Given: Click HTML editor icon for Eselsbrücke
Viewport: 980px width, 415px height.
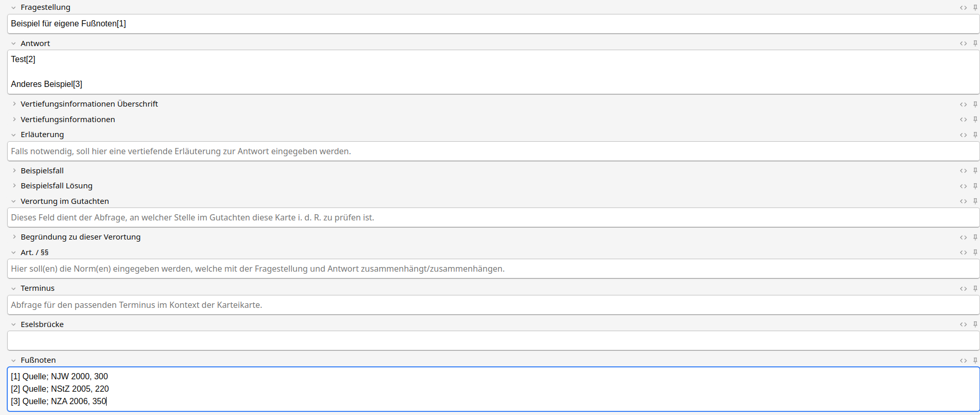Looking at the screenshot, I should click(x=963, y=325).
